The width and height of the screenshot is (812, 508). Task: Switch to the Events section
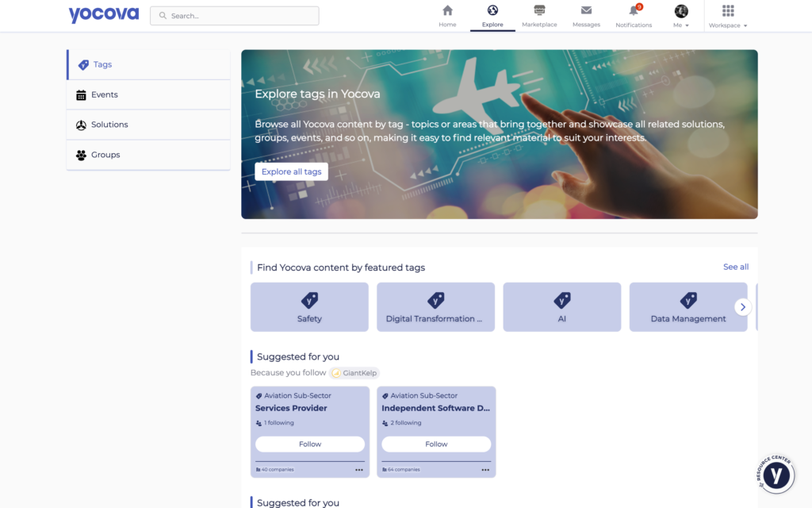148,95
